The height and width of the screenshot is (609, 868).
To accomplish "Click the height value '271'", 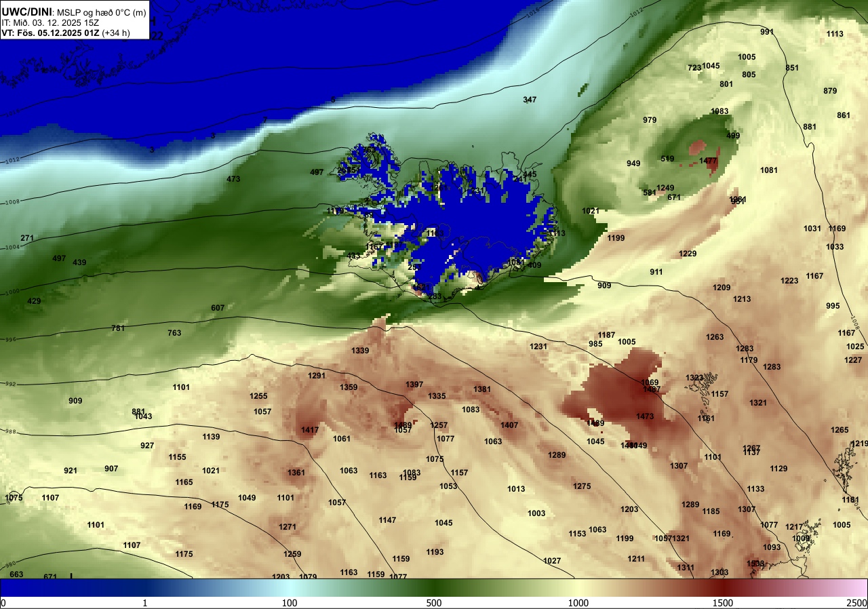I will 27,238.
